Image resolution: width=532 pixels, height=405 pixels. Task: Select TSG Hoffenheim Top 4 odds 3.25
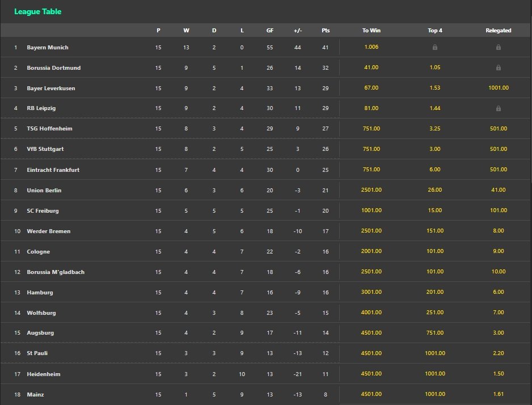pyautogui.click(x=435, y=129)
